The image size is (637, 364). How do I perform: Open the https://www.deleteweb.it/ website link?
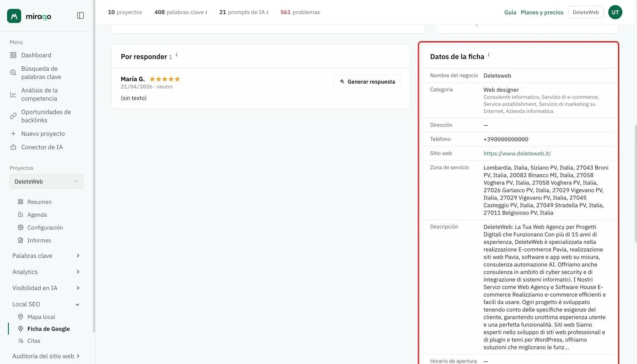click(x=517, y=153)
